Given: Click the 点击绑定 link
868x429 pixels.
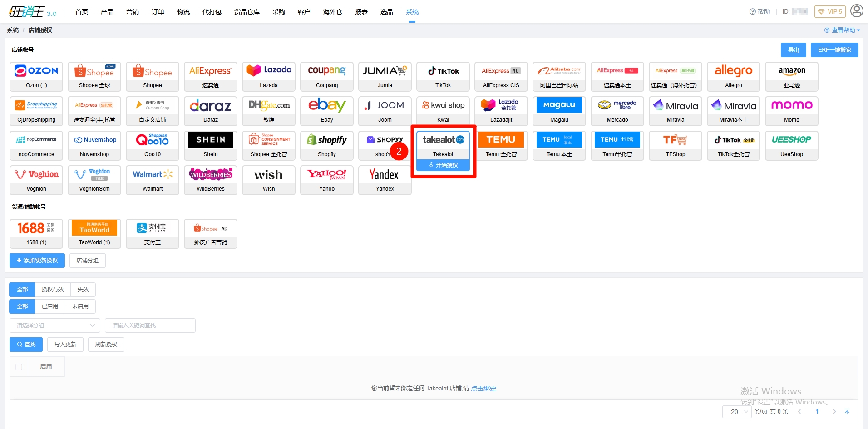Looking at the screenshot, I should (483, 389).
